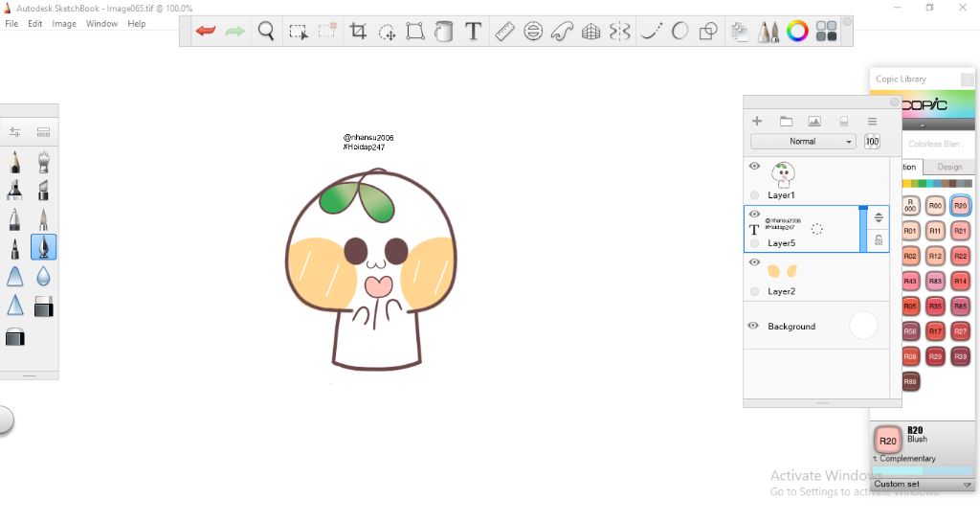This screenshot has width=980, height=522.
Task: Select the Chisel Tip Pen brush
Action: 43,190
